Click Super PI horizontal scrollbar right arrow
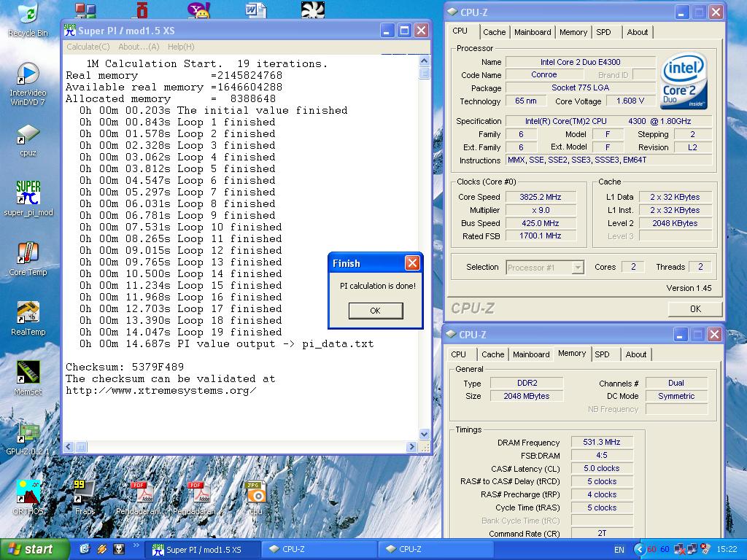Image resolution: width=747 pixels, height=560 pixels. coord(411,447)
